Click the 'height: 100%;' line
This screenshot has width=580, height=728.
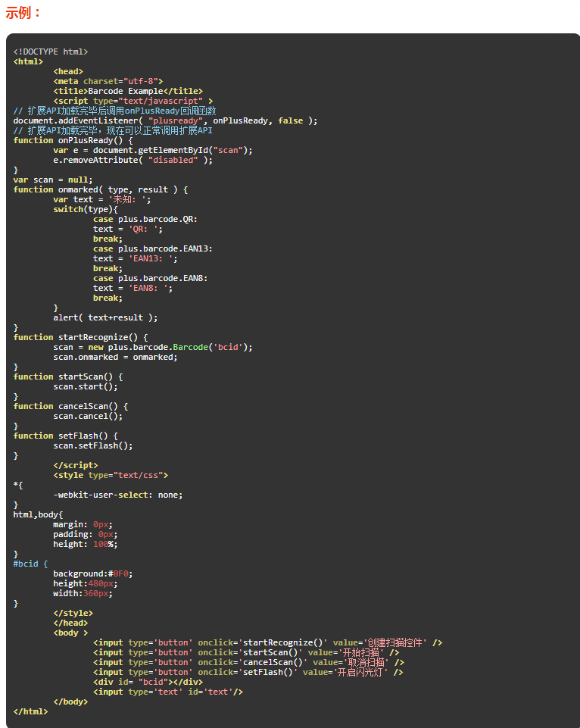point(86,544)
